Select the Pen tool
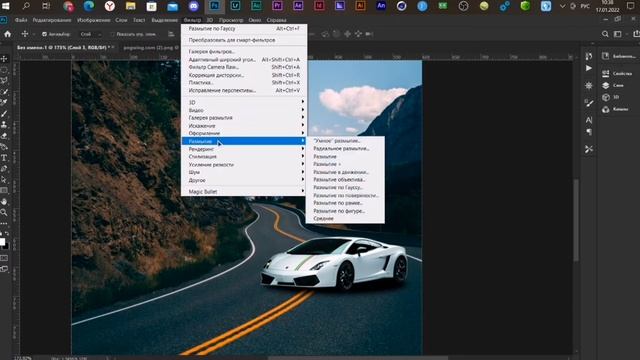This screenshot has width=640, height=360. 4,169
